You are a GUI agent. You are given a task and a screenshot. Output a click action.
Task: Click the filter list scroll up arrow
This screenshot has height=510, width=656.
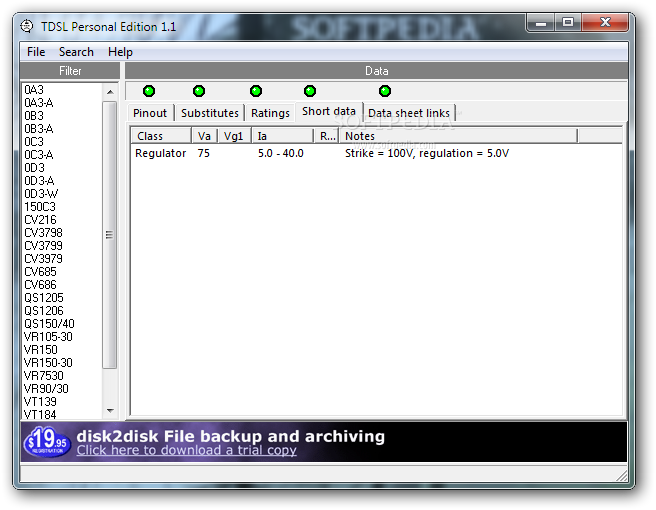110,92
